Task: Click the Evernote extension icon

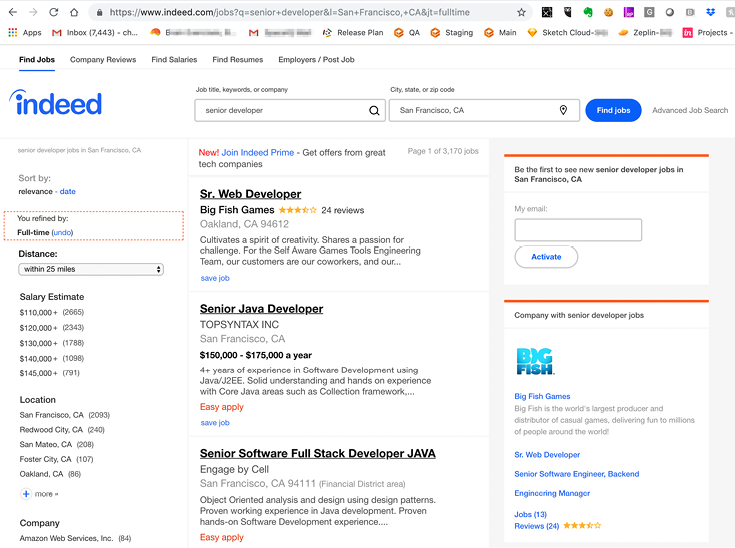Action: (x=589, y=13)
